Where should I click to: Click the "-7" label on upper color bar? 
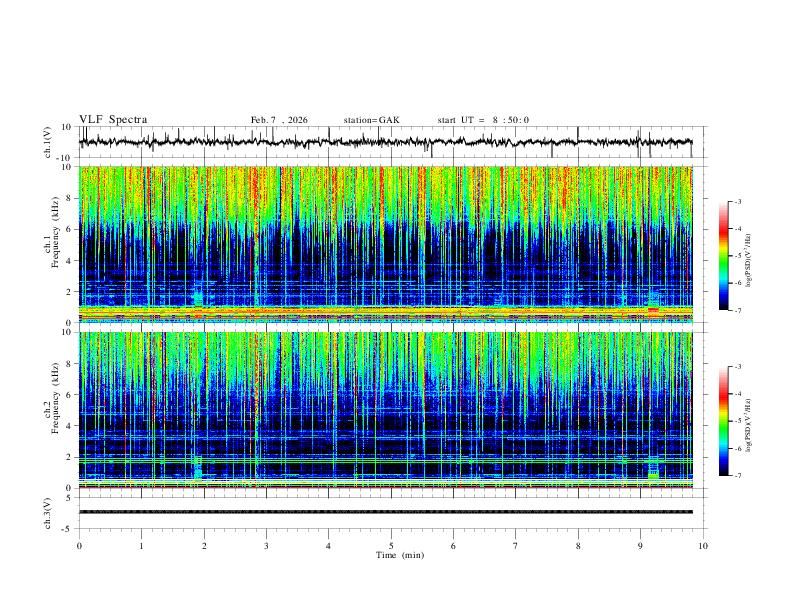click(x=737, y=310)
